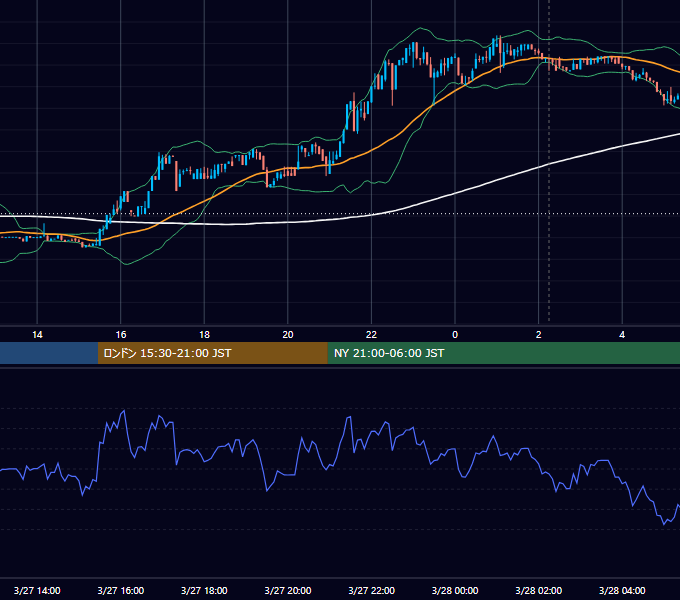Click the 14 hour label on price chart axis
Viewport: 680px width, 600px height.
point(37,335)
